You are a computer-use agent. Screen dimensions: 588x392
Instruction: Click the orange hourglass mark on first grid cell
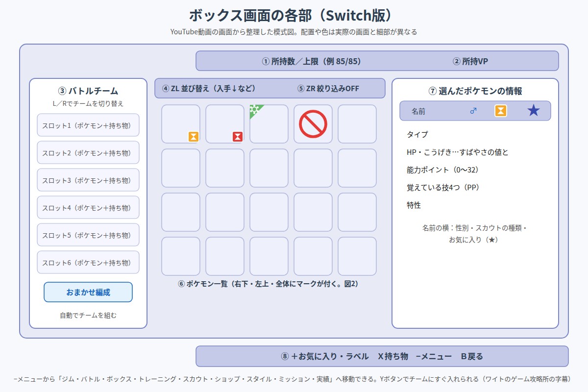coord(194,137)
